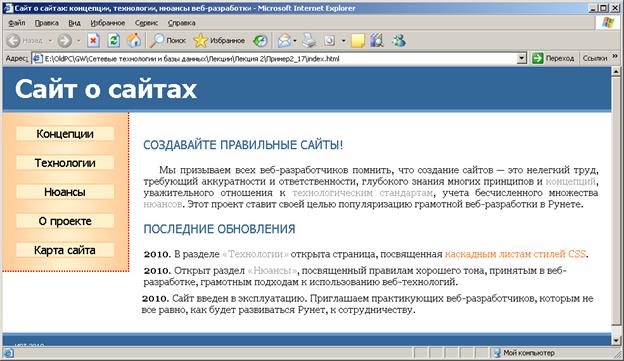Click the Переход (Go) button

pos(553,59)
